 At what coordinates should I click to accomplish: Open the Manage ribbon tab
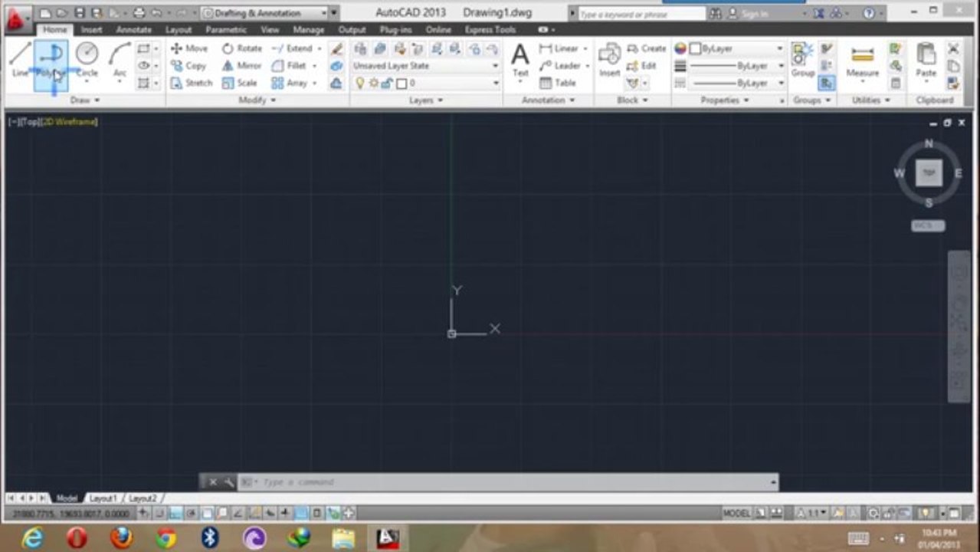pyautogui.click(x=309, y=30)
